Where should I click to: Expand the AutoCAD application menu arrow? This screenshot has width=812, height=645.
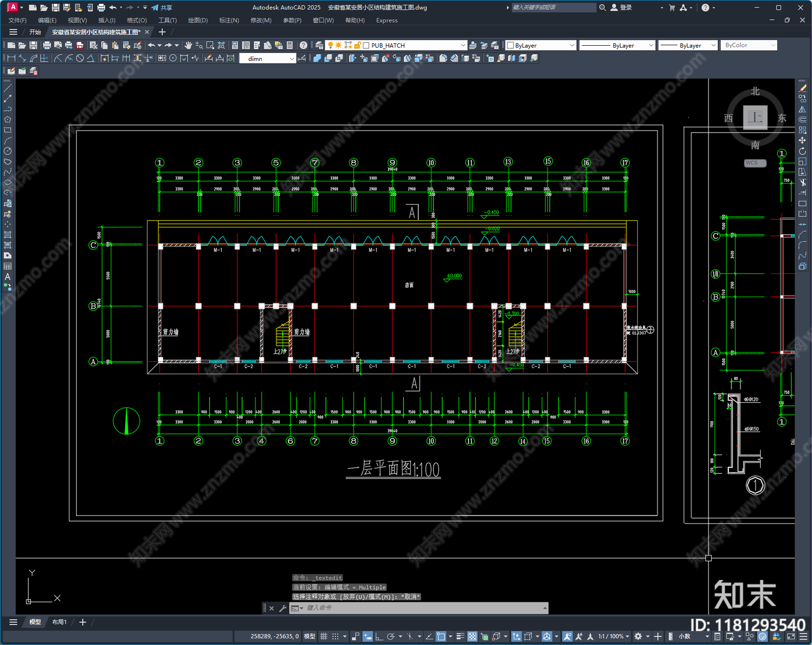pos(22,8)
